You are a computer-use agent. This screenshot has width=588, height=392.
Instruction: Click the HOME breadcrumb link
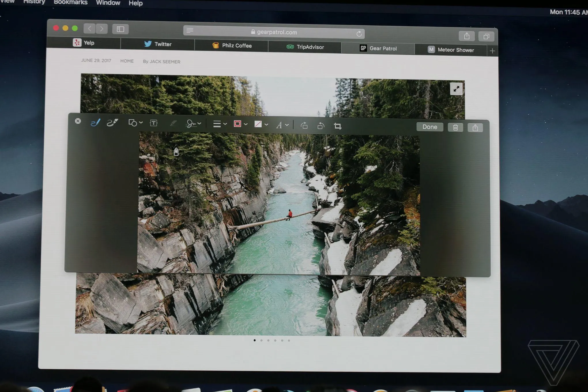click(x=127, y=61)
